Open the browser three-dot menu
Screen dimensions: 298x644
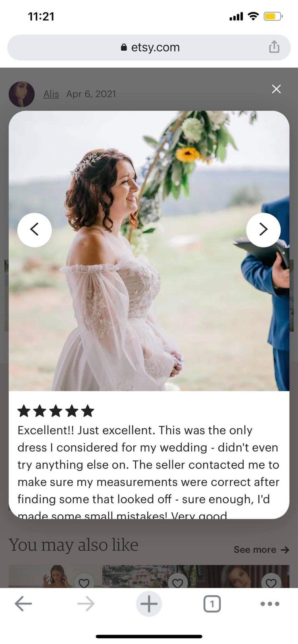[x=270, y=604]
